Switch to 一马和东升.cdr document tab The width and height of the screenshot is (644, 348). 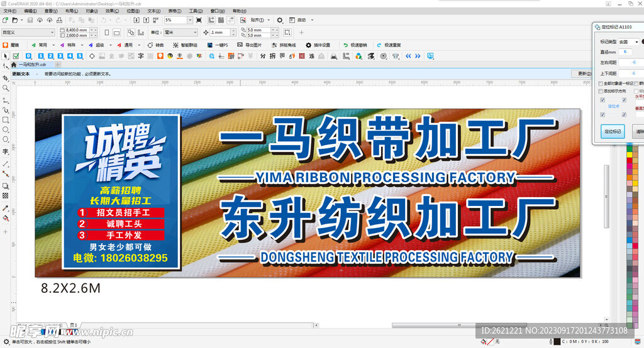click(x=31, y=64)
